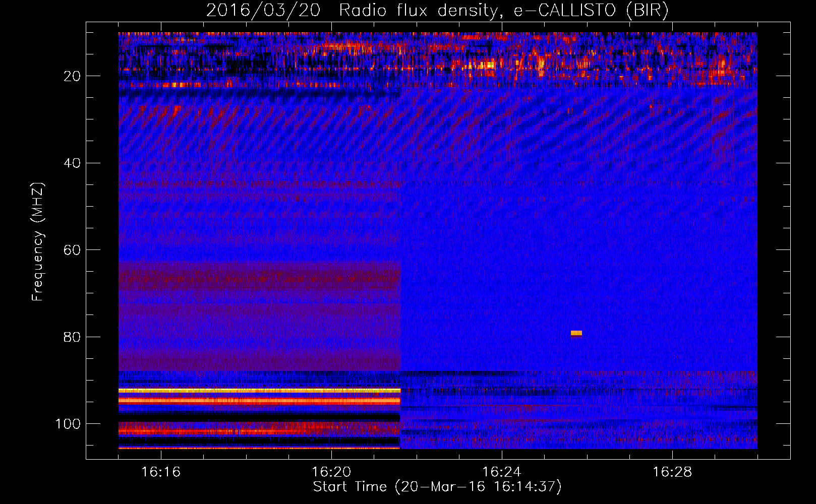Click the small orange marker near 80 MHz
Viewport: 816px width, 504px height.
[576, 333]
